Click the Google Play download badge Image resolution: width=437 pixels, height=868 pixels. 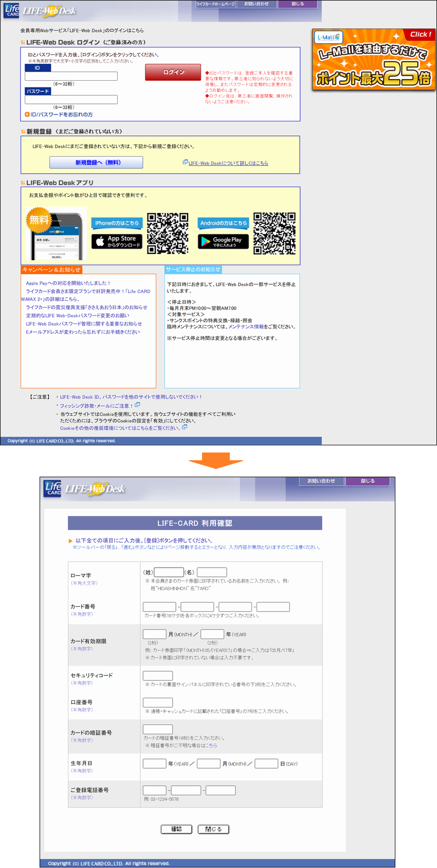tap(223, 241)
